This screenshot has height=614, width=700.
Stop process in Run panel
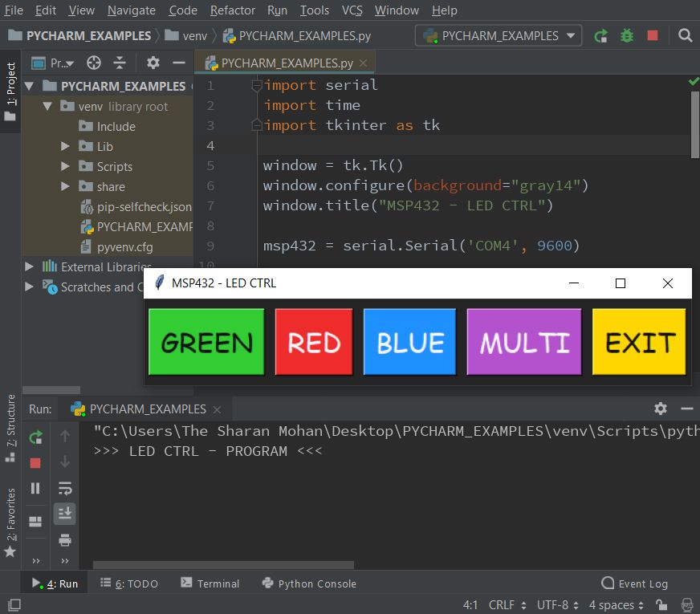(x=35, y=463)
